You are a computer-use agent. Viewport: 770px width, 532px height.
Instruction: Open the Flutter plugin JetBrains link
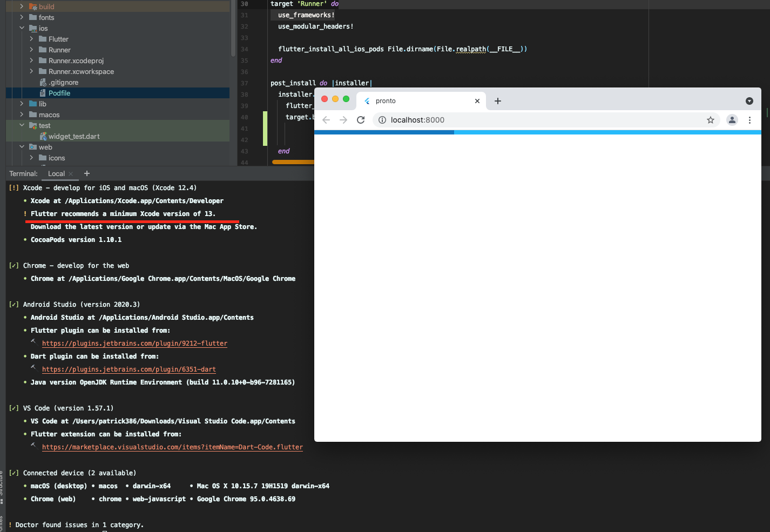[134, 344]
